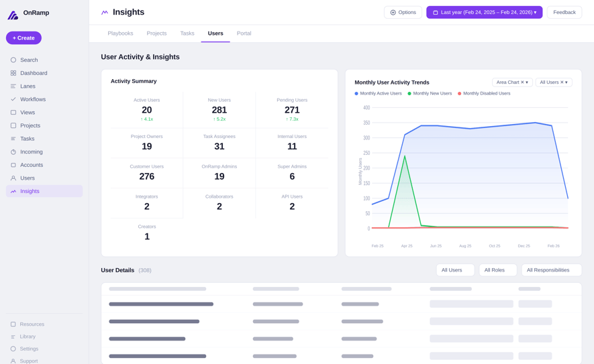594x364 pixels.
Task: Click the Incoming clock icon
Action: (x=13, y=151)
